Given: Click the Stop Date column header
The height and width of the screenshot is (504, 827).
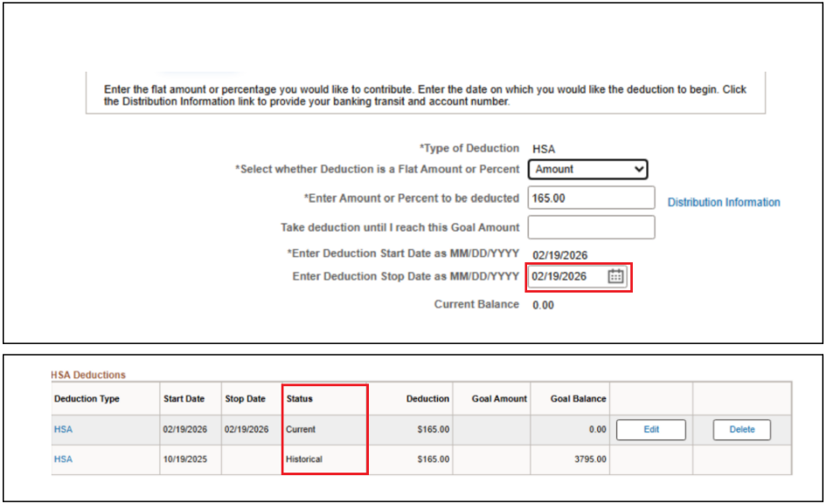Looking at the screenshot, I should [245, 399].
